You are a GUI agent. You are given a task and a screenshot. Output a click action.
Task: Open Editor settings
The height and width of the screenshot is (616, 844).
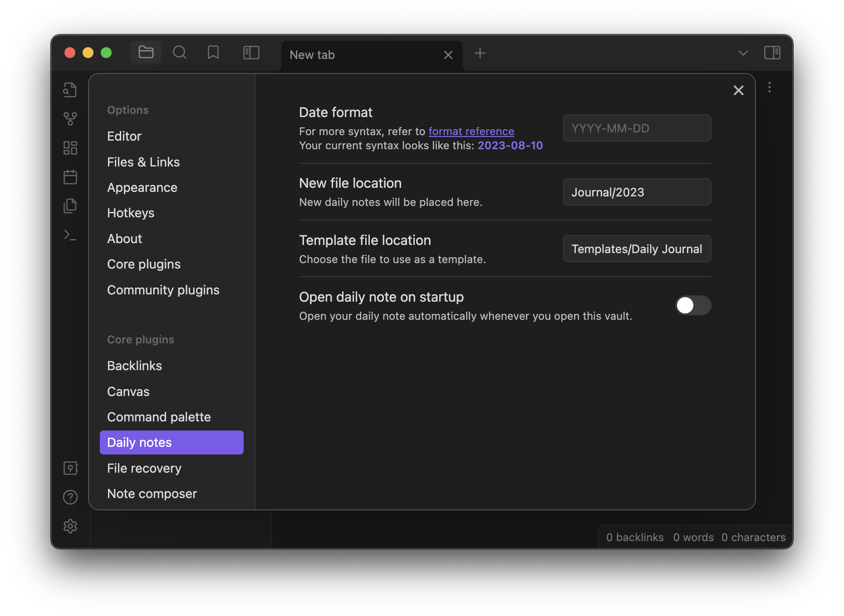coord(124,136)
